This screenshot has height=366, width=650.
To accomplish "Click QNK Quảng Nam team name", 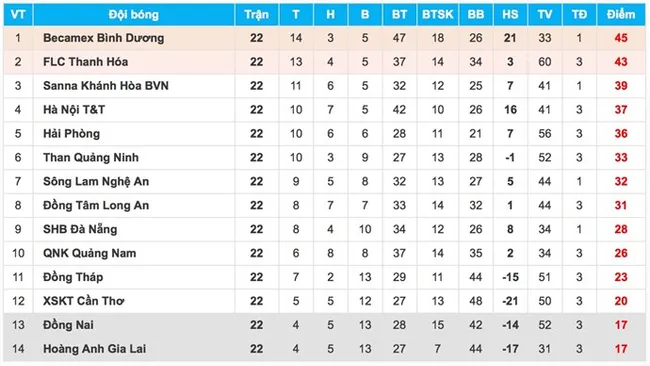I will 90,253.
